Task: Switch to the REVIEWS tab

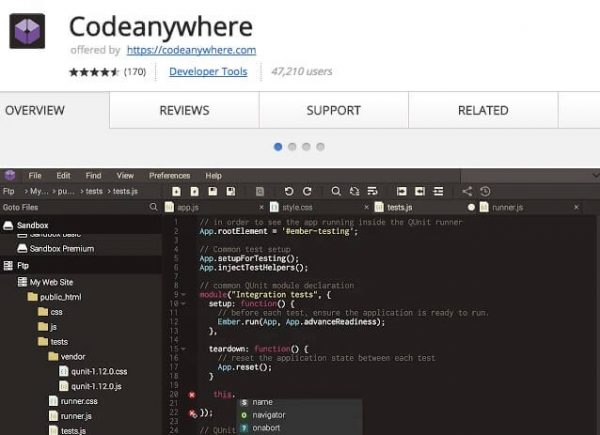Action: [x=184, y=110]
